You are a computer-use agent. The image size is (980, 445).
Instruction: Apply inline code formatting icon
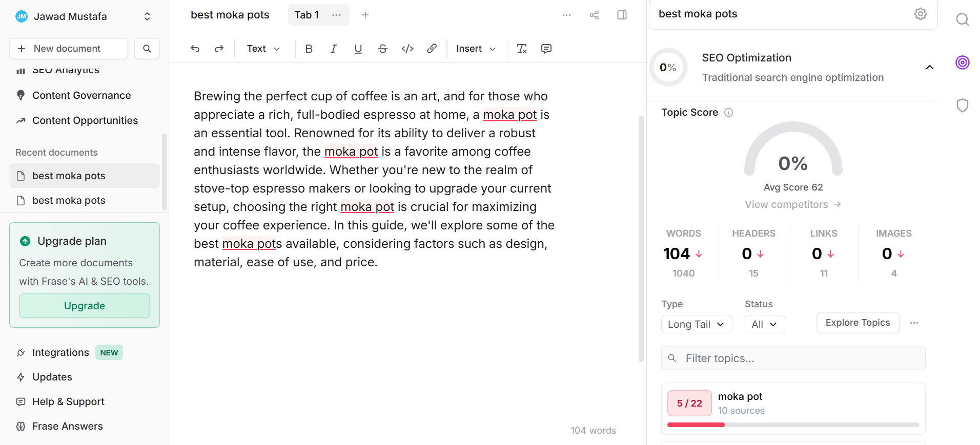click(x=407, y=49)
